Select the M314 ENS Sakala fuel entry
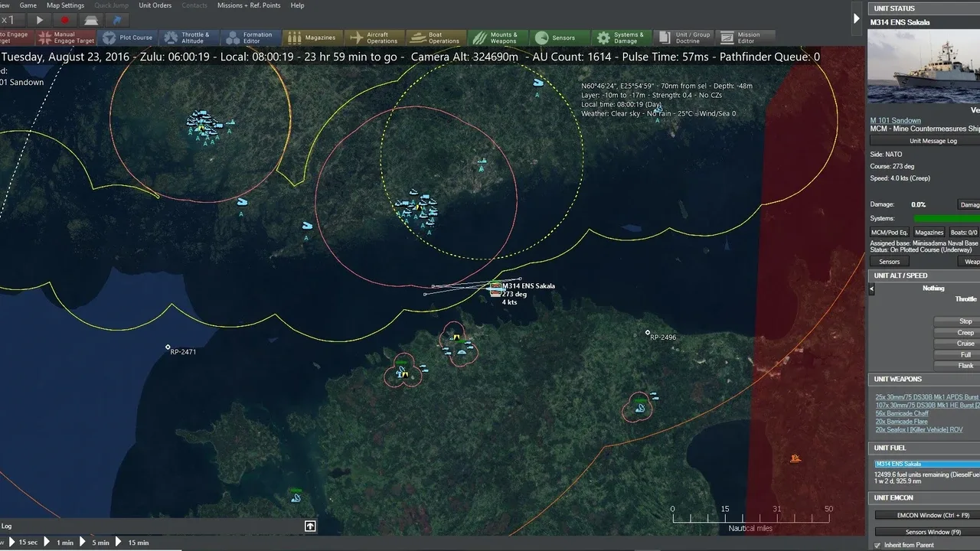 pyautogui.click(x=926, y=464)
